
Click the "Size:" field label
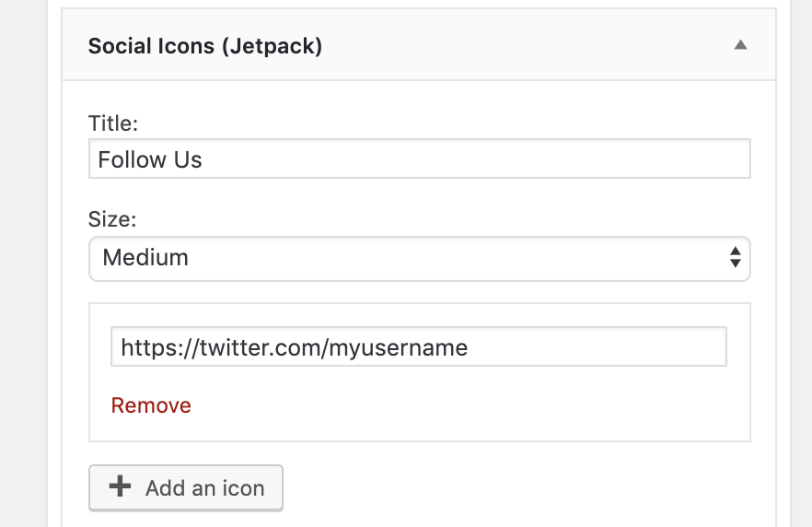pyautogui.click(x=110, y=219)
